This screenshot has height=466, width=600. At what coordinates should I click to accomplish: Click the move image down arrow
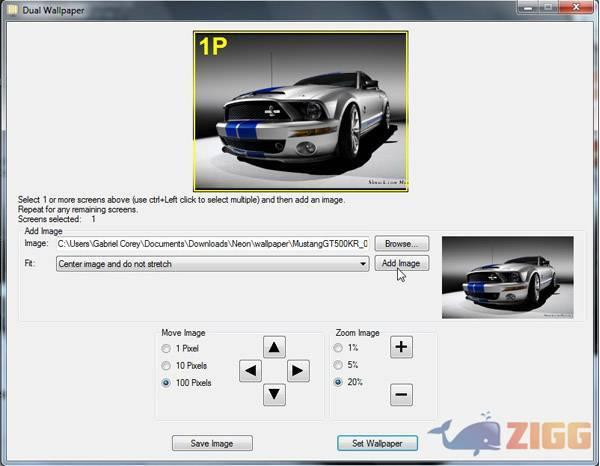click(275, 394)
